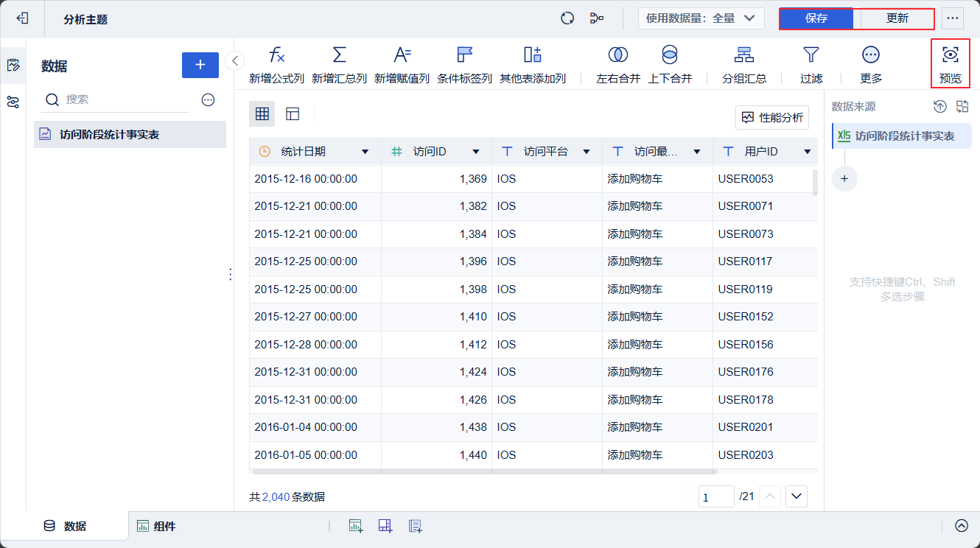Click the horizontal scrollbar under the table
980x548 pixels.
[484, 471]
